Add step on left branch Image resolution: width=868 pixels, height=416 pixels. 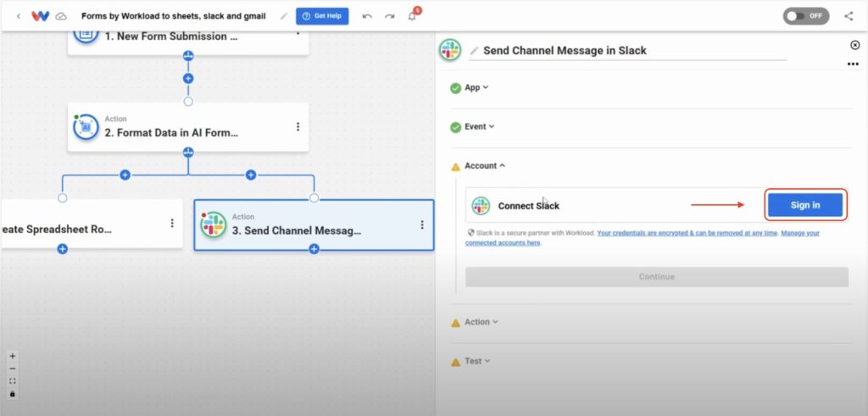tap(125, 175)
